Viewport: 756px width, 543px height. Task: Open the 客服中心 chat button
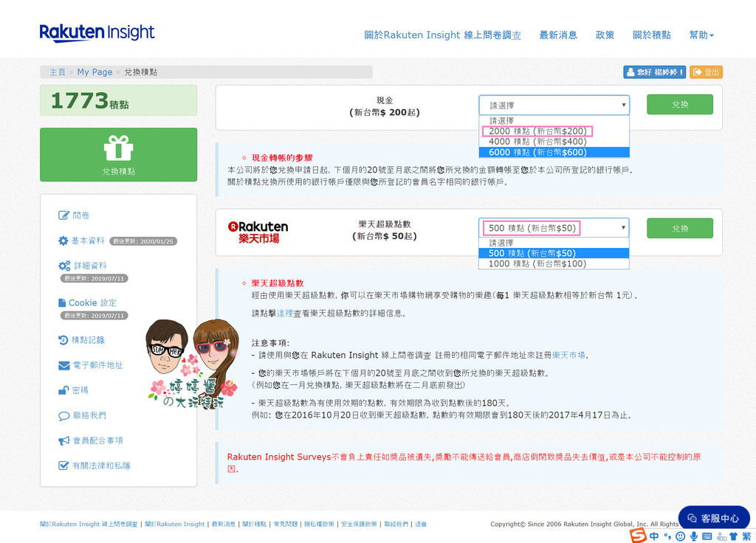point(714,518)
